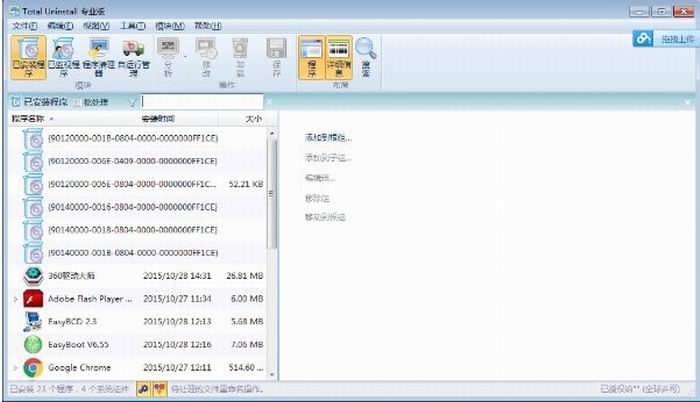This screenshot has width=700, height=402.
Task: Open the Modules (模块) menu
Action: click(170, 26)
